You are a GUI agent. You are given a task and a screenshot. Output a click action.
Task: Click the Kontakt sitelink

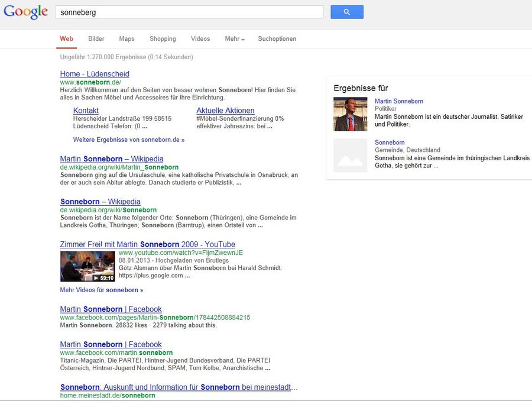(86, 111)
